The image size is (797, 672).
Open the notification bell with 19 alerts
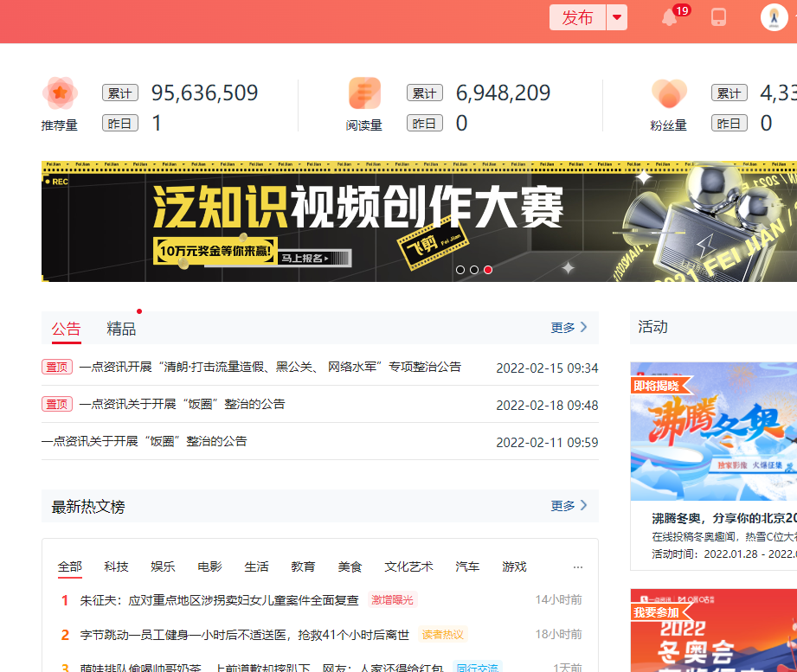[x=668, y=16]
